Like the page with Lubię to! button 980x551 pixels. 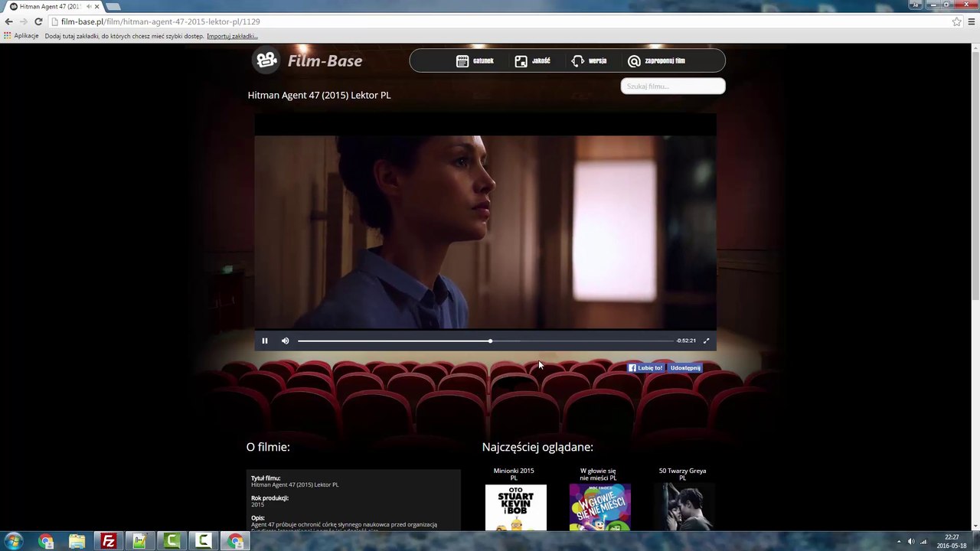coord(645,368)
